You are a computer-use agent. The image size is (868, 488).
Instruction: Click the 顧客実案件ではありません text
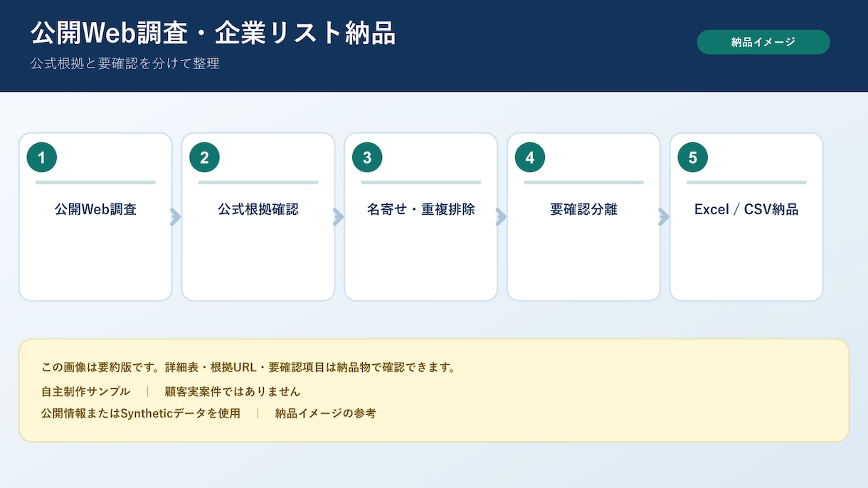click(x=233, y=391)
